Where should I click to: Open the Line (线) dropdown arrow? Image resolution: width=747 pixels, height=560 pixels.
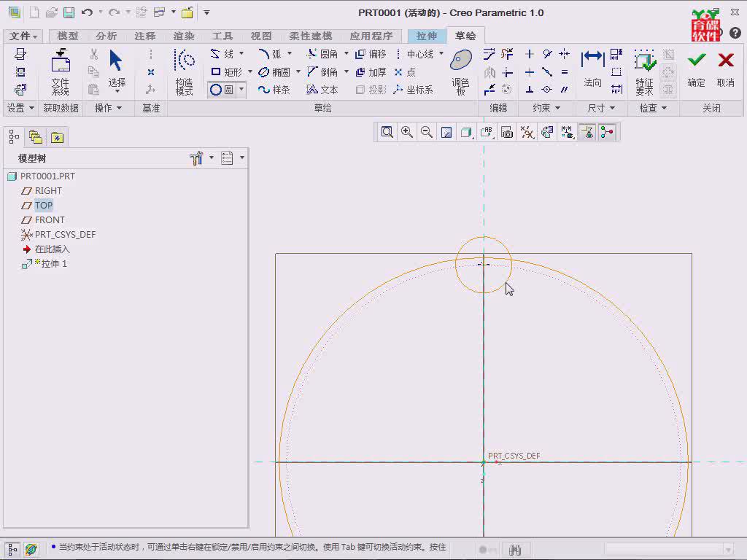241,53
